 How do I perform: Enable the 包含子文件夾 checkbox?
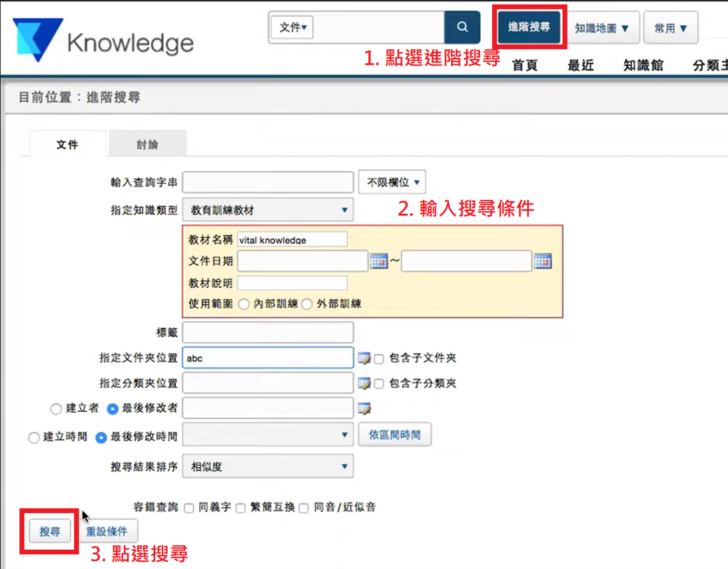coord(379,358)
